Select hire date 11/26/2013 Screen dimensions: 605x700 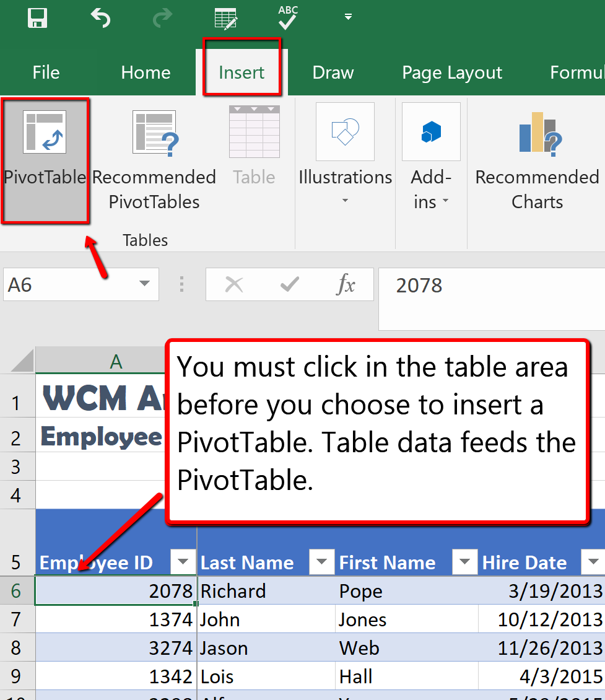(542, 648)
